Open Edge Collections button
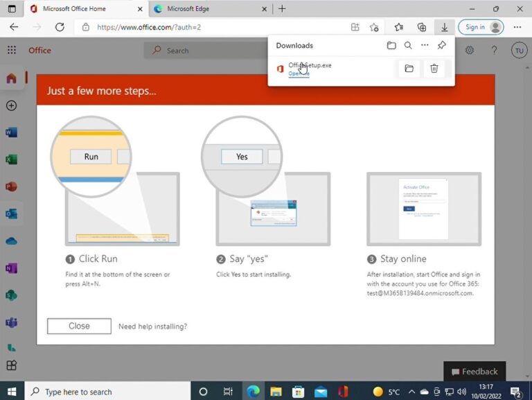Viewport: 532px width, 400px height. click(422, 27)
